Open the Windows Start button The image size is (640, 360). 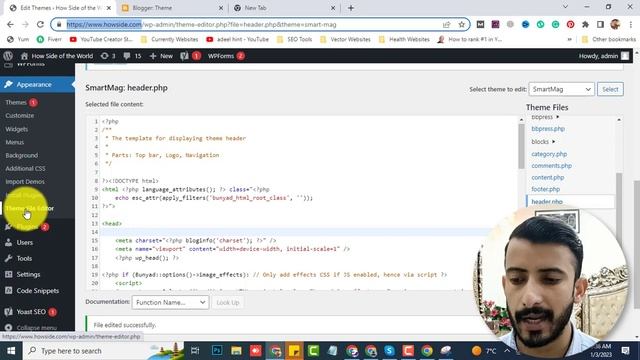coord(11,351)
